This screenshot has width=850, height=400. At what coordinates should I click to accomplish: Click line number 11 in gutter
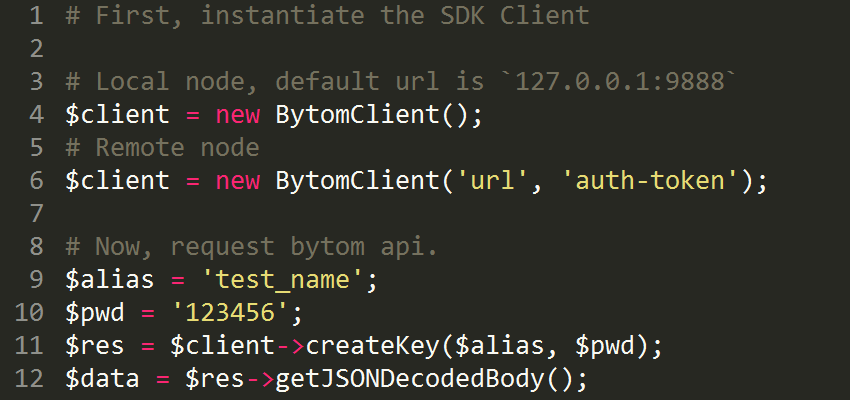(x=29, y=346)
